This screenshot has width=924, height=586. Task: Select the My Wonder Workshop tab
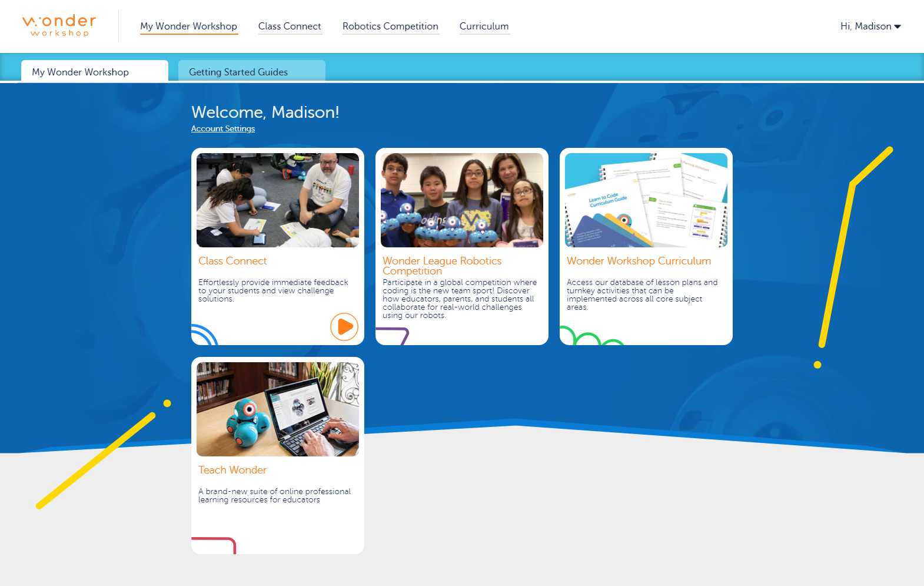pos(95,71)
